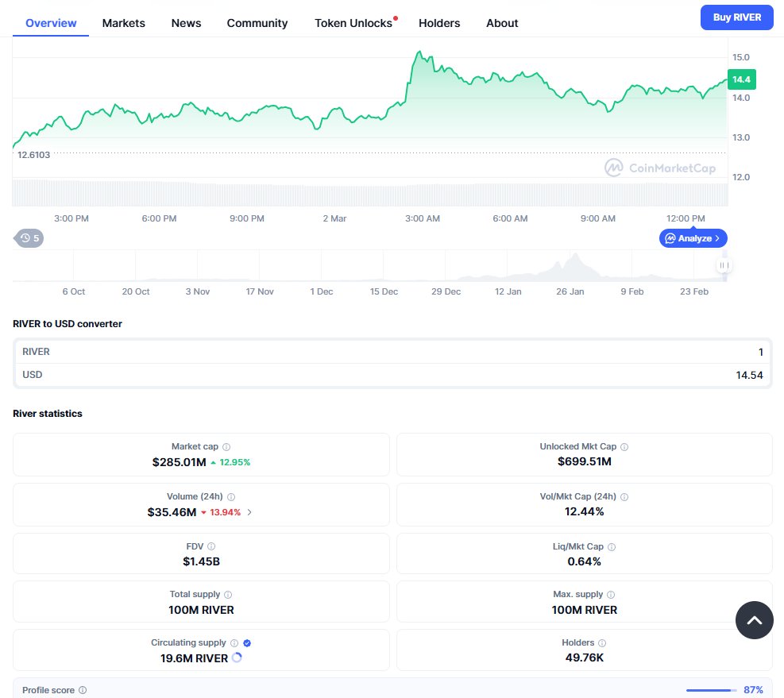Click the Analyze button on the chart
Screen dimensions: 784x698
pyautogui.click(x=693, y=238)
